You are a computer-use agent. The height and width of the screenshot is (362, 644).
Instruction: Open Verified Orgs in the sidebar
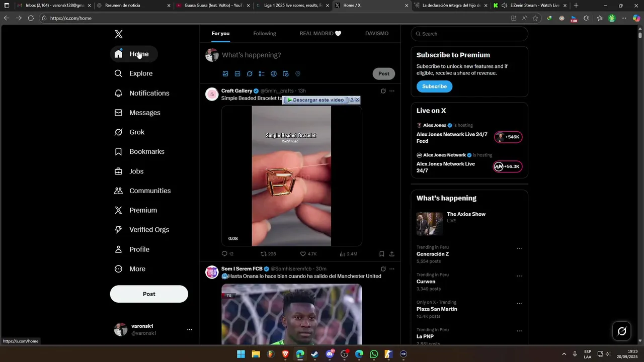tap(142, 229)
